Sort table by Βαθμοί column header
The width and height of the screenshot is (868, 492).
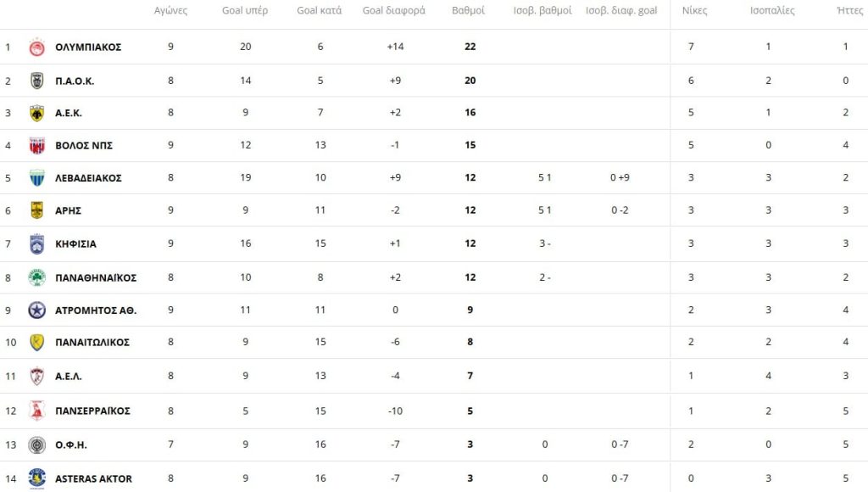pos(470,11)
